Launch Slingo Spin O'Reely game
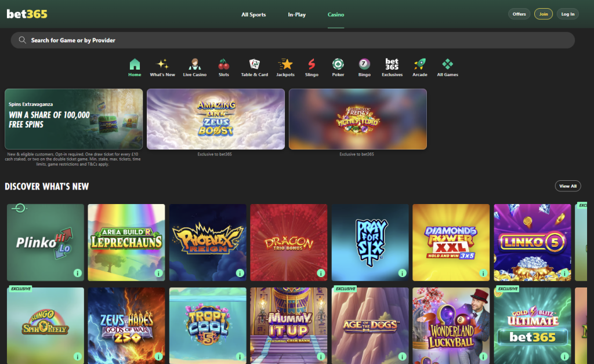 (x=45, y=326)
